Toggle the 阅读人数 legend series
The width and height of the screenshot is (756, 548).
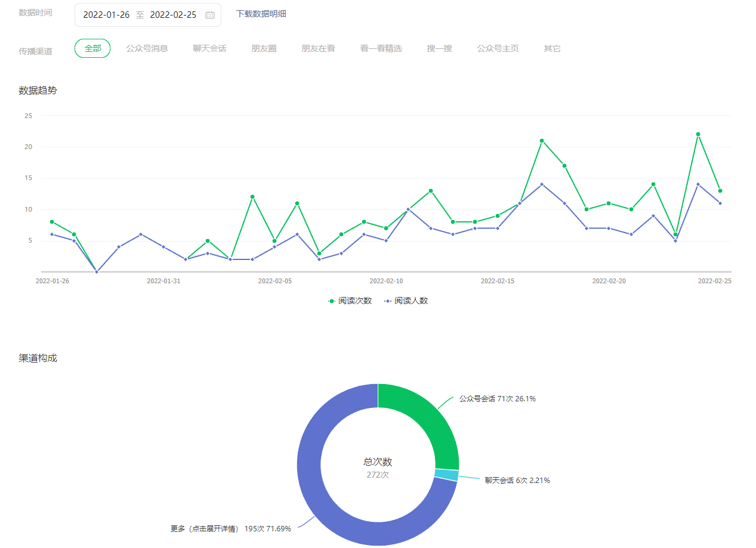click(406, 301)
